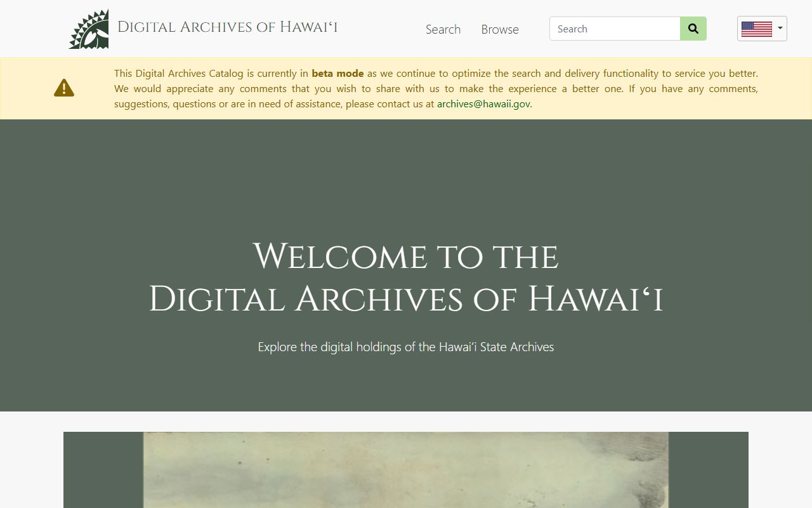Click "Explore the digital holdings" subtitle text
This screenshot has width=812, height=508.
pyautogui.click(x=406, y=347)
